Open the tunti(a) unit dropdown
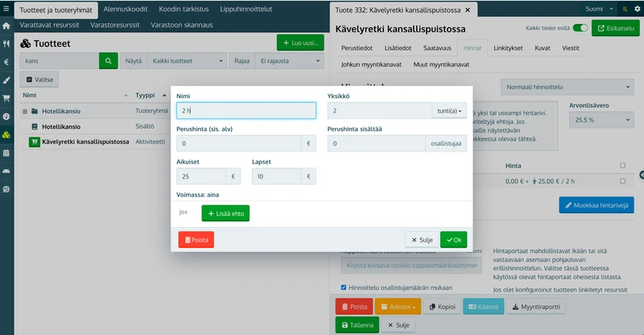644x335 pixels. point(449,110)
